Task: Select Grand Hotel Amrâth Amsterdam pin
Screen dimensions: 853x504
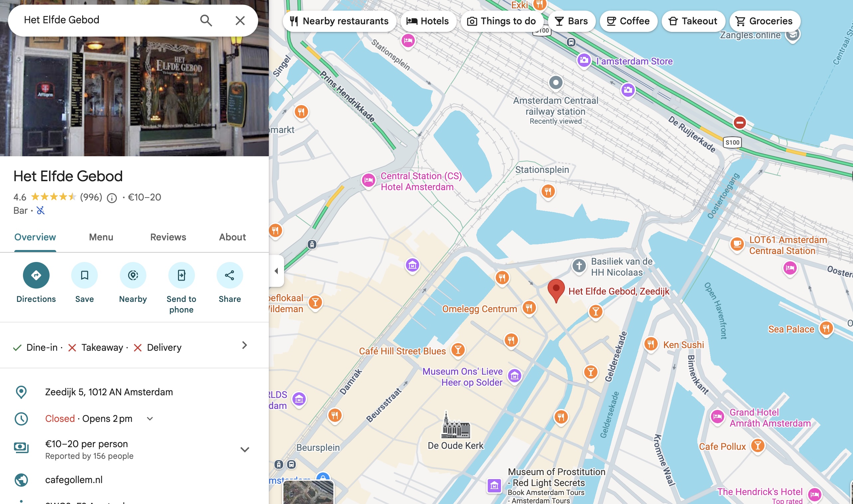Action: [x=717, y=416]
